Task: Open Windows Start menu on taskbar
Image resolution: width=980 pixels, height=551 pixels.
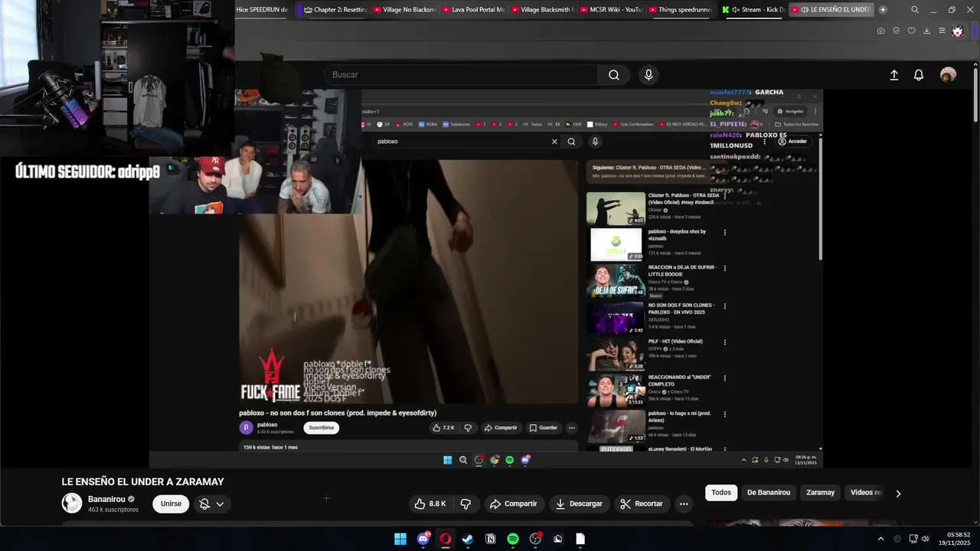Action: (400, 539)
